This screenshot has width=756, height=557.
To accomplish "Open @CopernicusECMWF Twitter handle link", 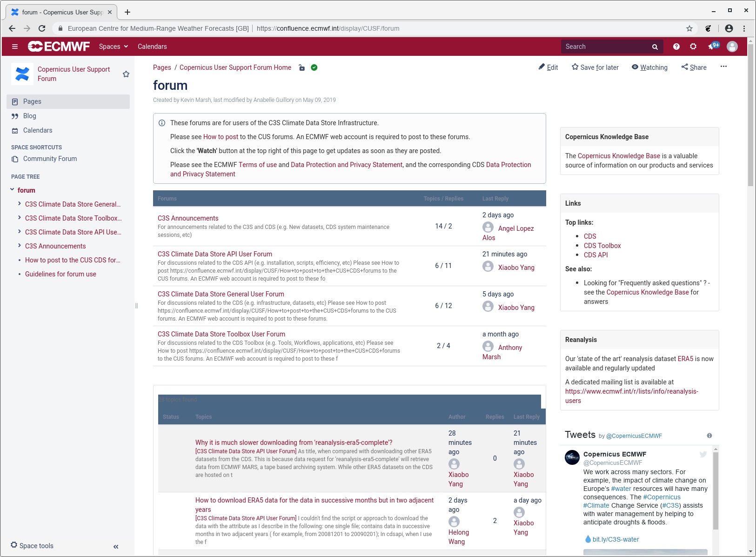I will [x=634, y=436].
